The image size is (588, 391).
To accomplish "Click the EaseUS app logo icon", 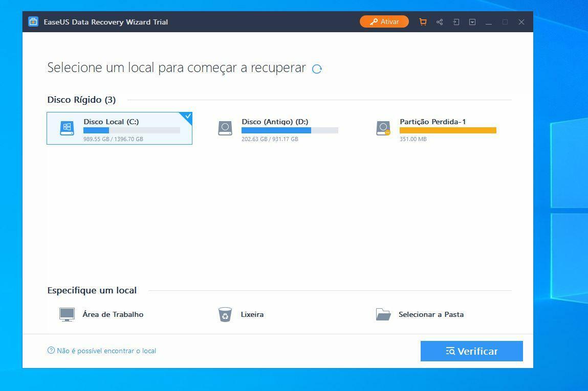I will point(33,21).
